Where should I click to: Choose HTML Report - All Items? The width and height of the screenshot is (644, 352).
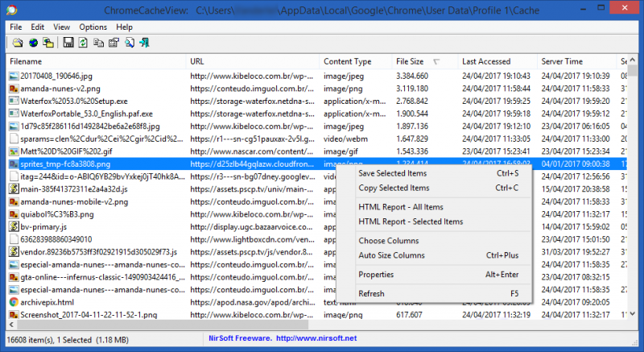tap(400, 207)
